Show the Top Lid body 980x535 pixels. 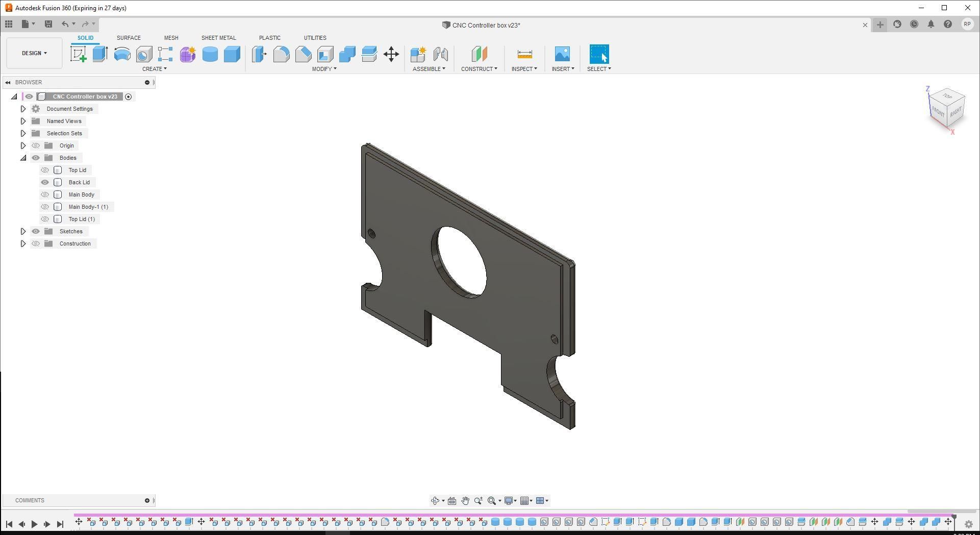pos(45,170)
